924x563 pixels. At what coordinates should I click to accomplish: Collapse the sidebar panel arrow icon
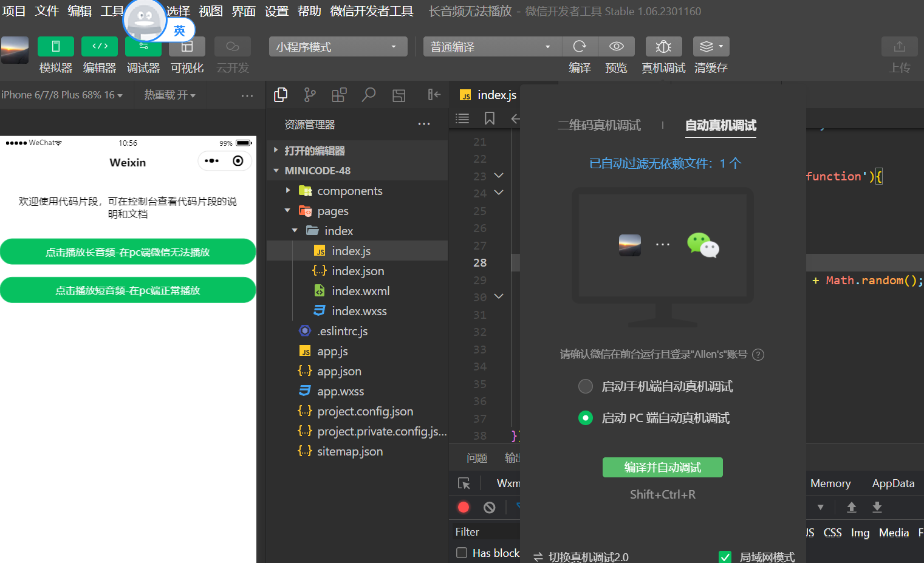coord(434,94)
